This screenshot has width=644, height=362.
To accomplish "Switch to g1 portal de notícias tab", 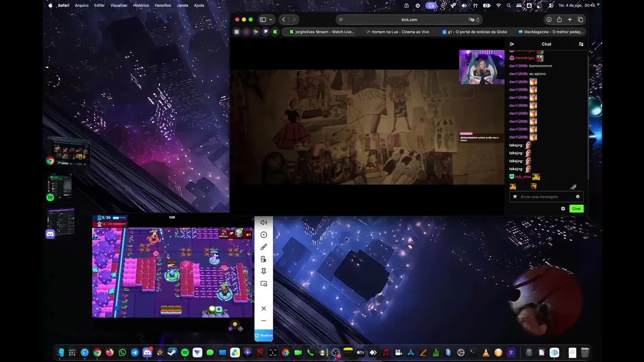I will (x=474, y=32).
